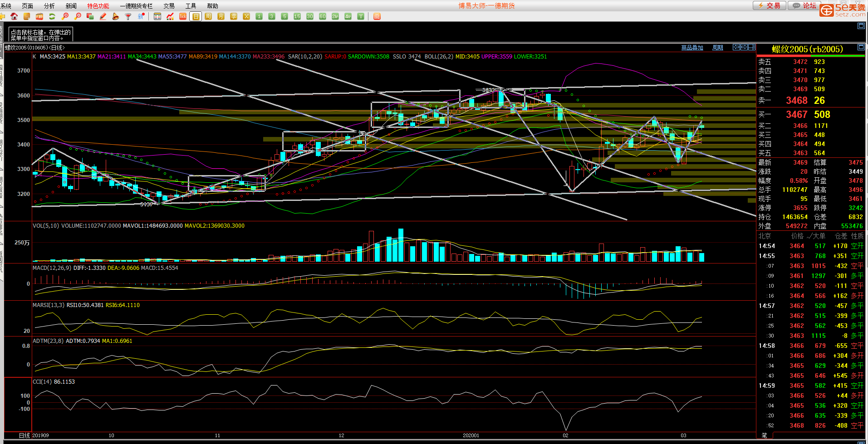Open the 分析 menu

click(49, 6)
